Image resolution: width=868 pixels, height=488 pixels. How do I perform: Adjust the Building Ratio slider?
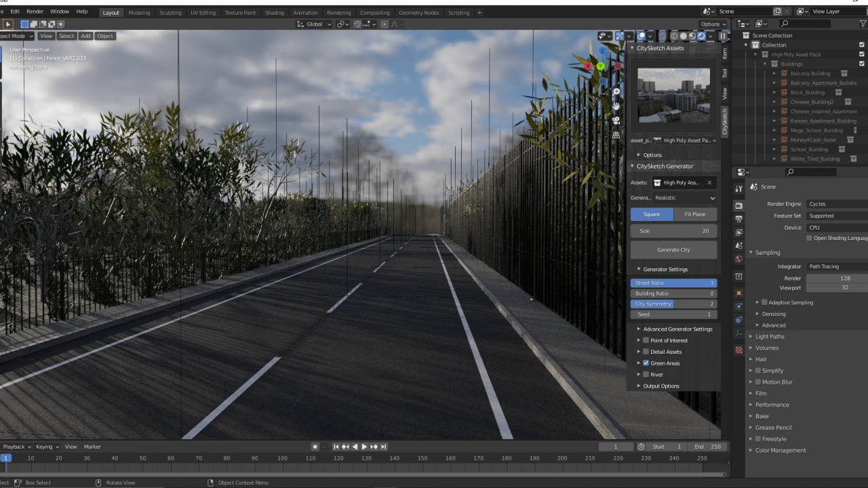coord(673,293)
